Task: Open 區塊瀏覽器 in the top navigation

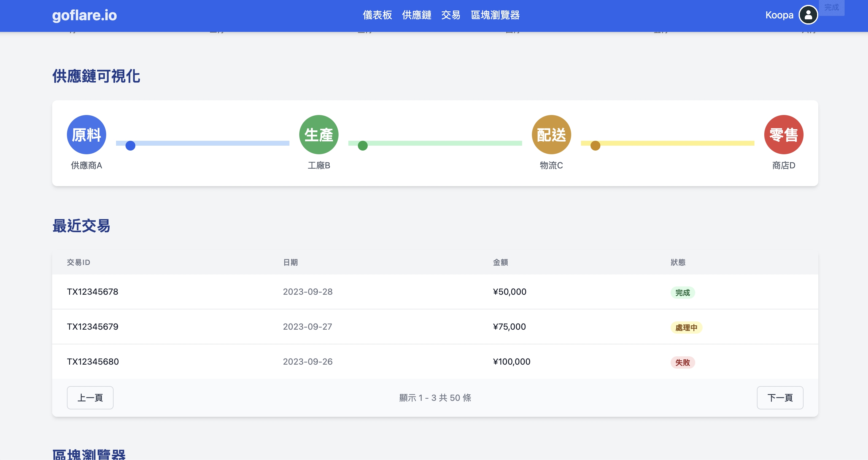Action: click(x=495, y=15)
